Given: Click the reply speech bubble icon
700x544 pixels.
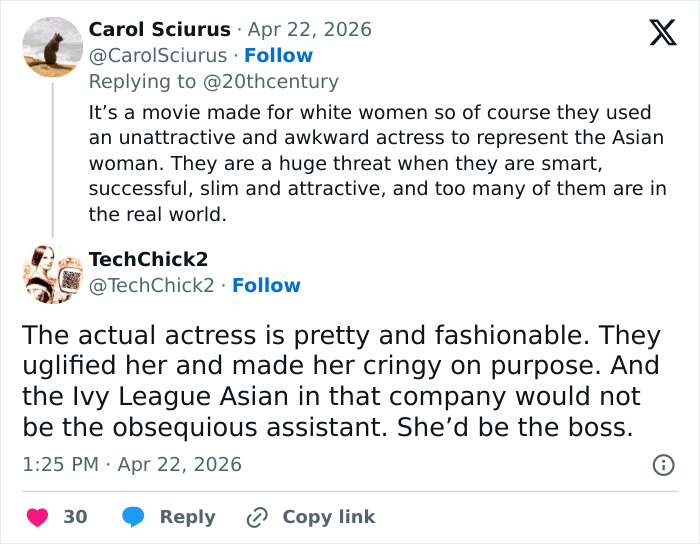Looking at the screenshot, I should pyautogui.click(x=134, y=517).
